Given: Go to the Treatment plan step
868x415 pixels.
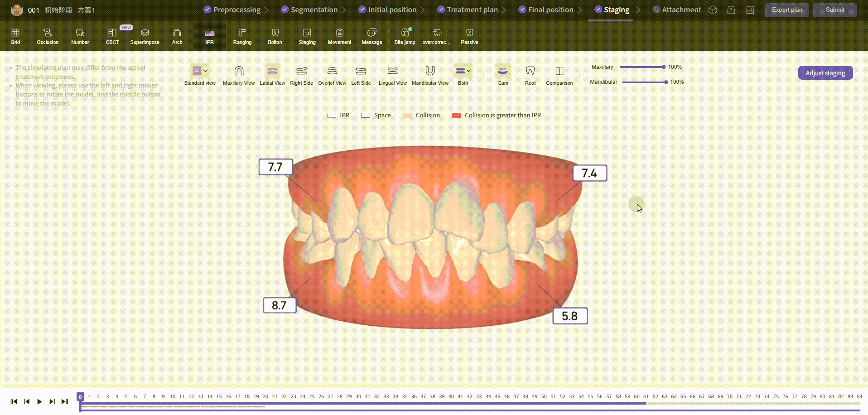Looking at the screenshot, I should [x=468, y=10].
